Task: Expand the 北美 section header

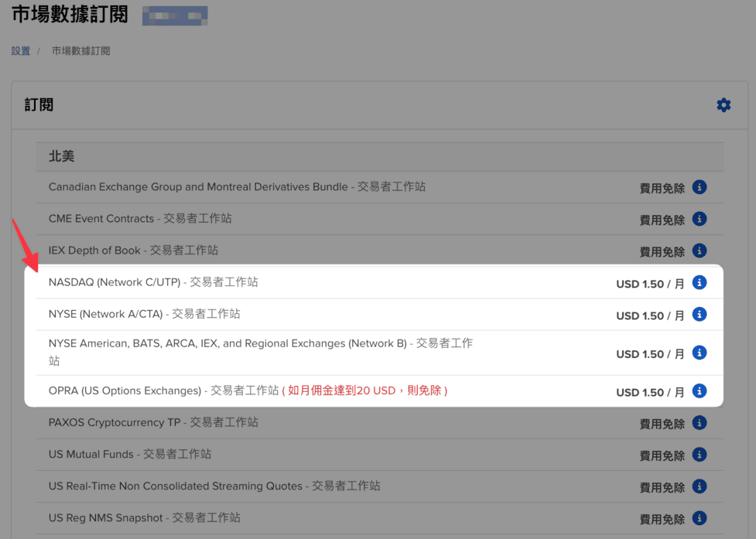Action: tap(61, 156)
